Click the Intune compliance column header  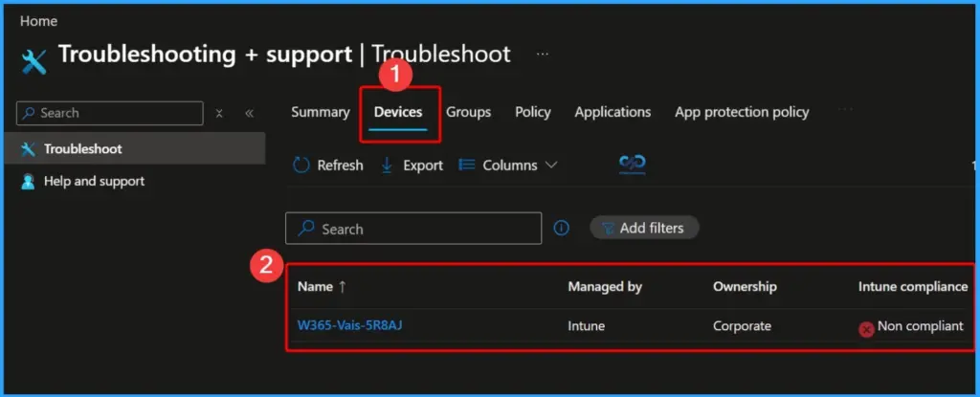pyautogui.click(x=913, y=286)
